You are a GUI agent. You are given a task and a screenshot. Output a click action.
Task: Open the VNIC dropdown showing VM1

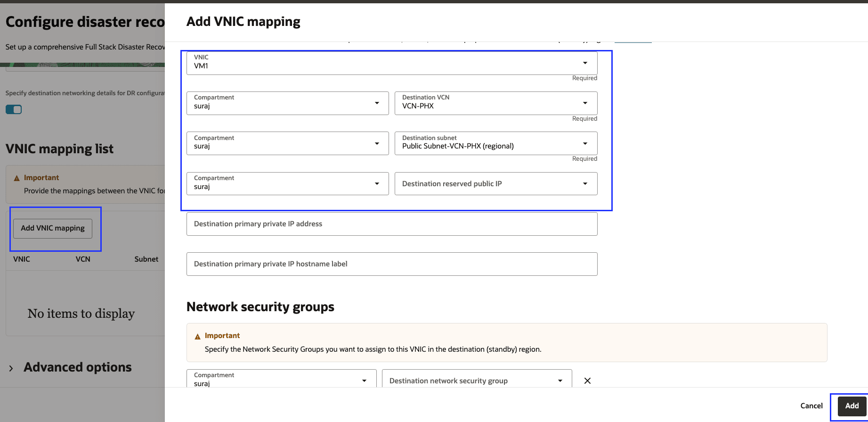point(392,63)
